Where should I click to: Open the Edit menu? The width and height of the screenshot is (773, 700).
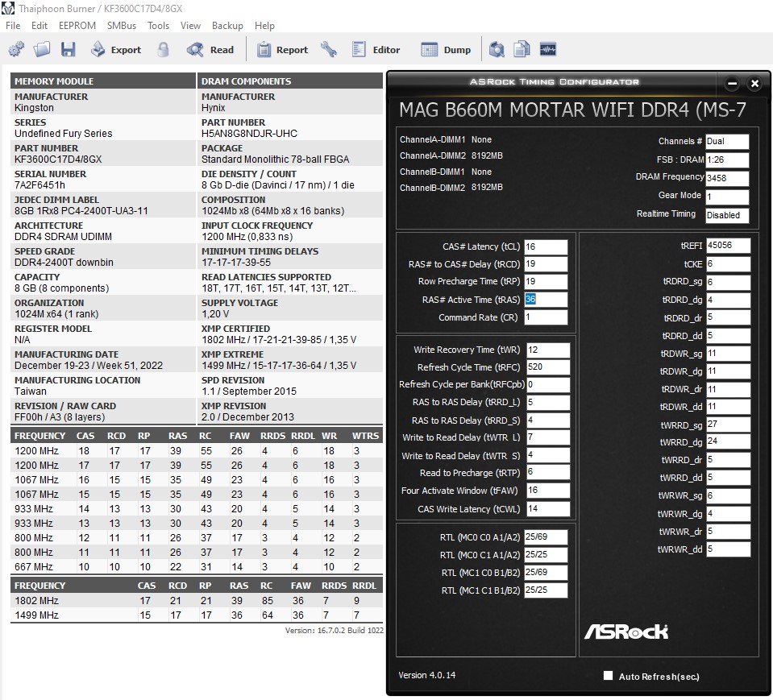[39, 26]
